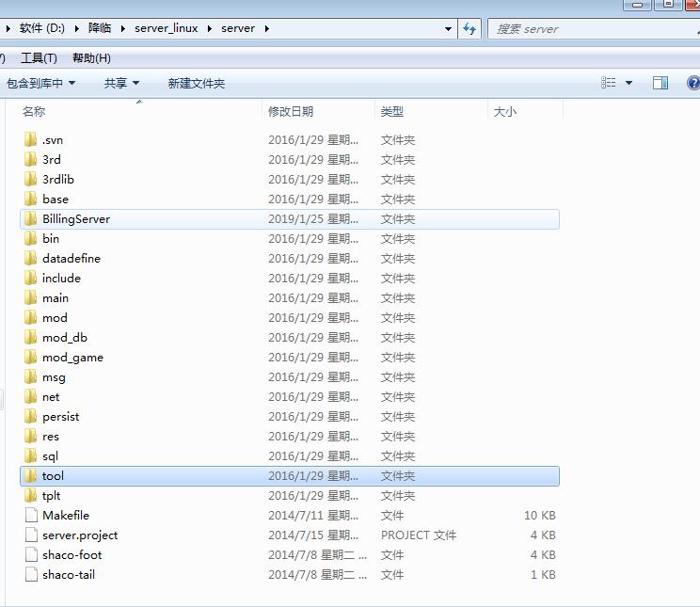Click the 新建文件夹 button

196,83
